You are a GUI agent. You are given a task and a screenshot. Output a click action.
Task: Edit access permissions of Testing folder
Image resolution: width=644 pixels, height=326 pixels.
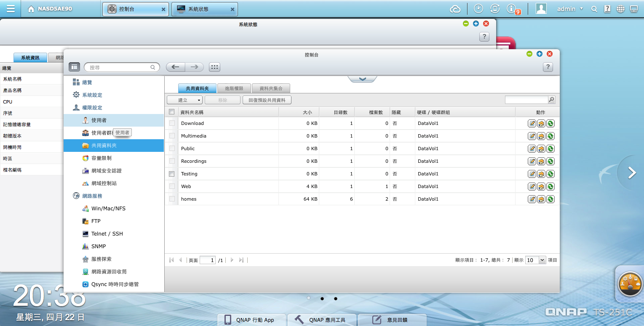541,174
